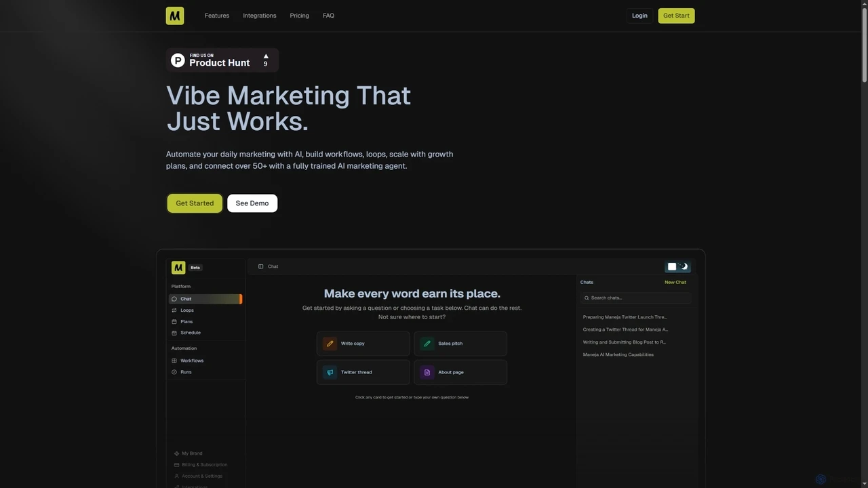868x488 pixels.
Task: Choose the Write copy task card
Action: coord(363,344)
